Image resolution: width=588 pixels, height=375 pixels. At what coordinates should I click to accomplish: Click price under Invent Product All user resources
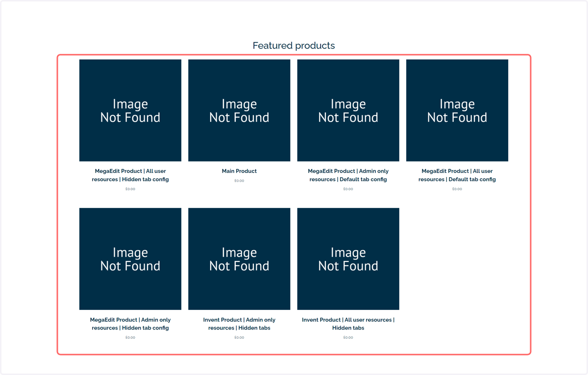348,337
